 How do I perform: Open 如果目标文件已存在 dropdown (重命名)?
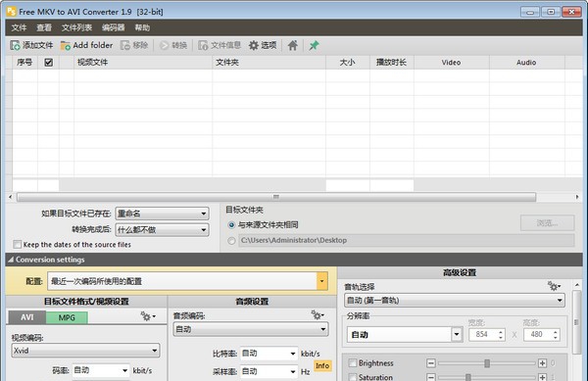162,214
